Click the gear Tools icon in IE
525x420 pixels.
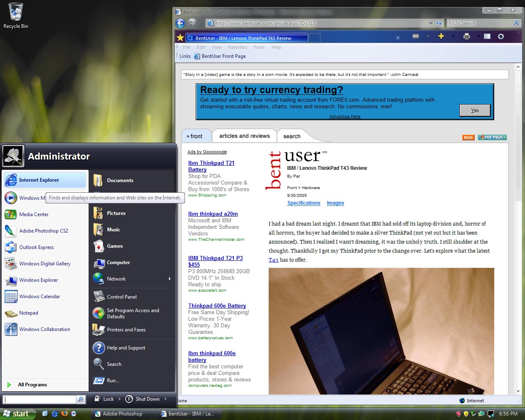pos(501,36)
